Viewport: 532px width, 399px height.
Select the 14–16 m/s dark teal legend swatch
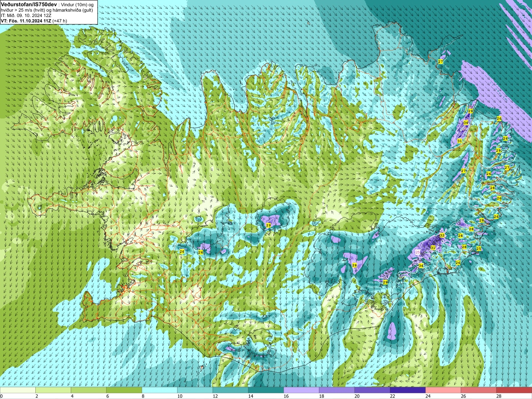pyautogui.click(x=266, y=390)
